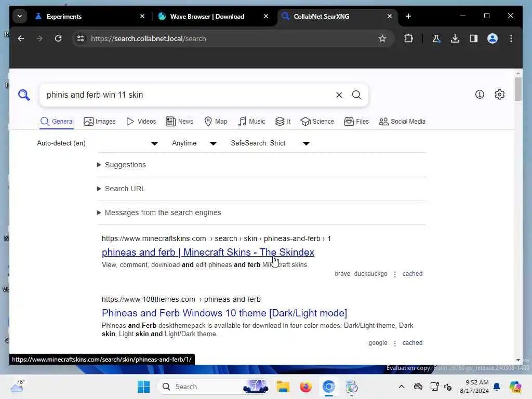
Task: Open the weather widget showing 76°
Action: point(18,386)
